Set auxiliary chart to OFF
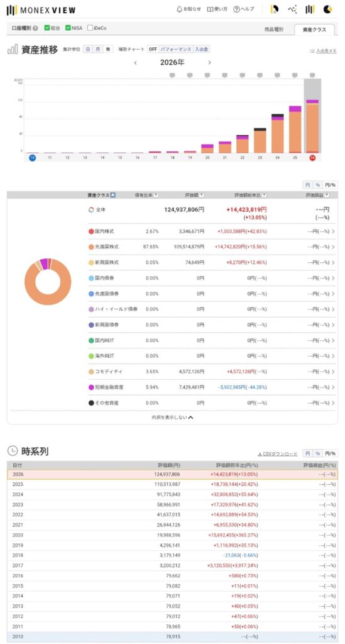 tap(153, 49)
